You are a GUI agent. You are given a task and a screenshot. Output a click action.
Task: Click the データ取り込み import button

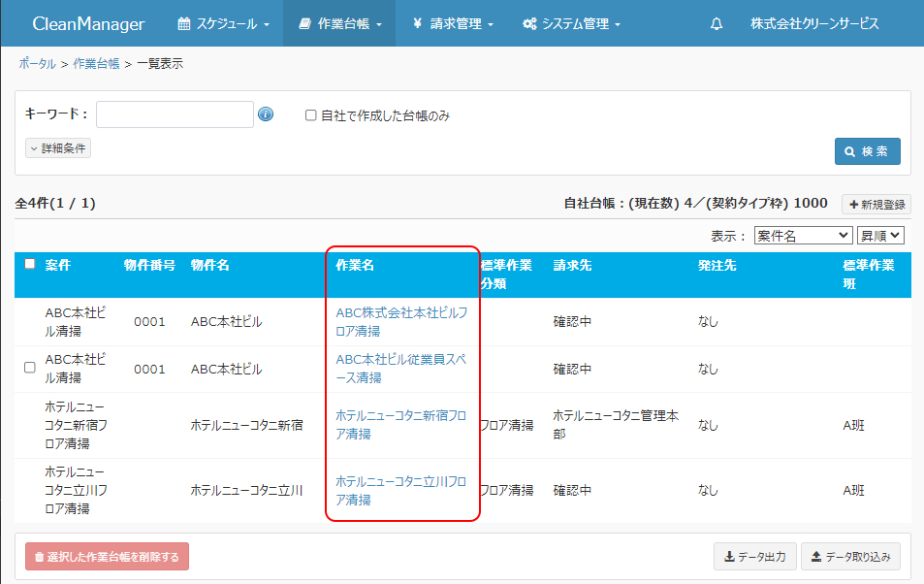pos(850,556)
